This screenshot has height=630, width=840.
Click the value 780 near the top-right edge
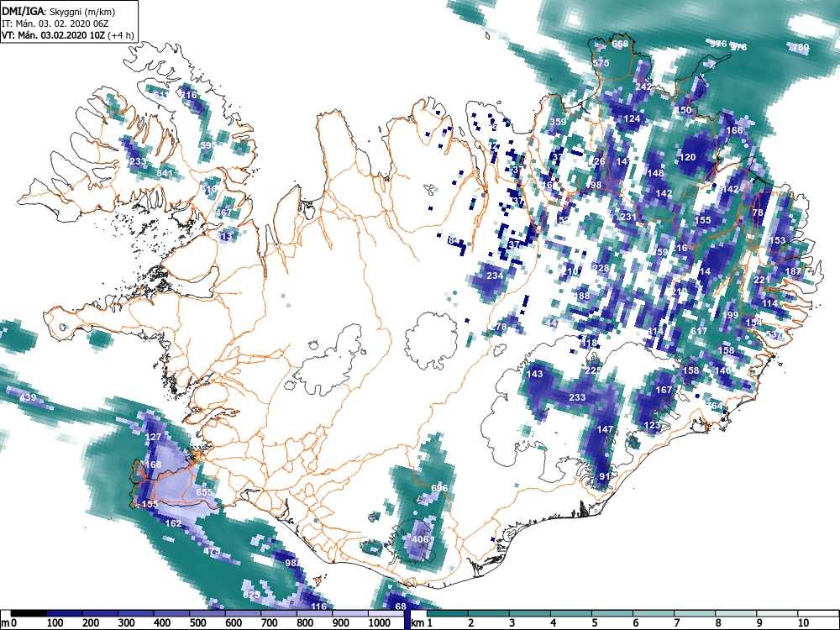(801, 47)
